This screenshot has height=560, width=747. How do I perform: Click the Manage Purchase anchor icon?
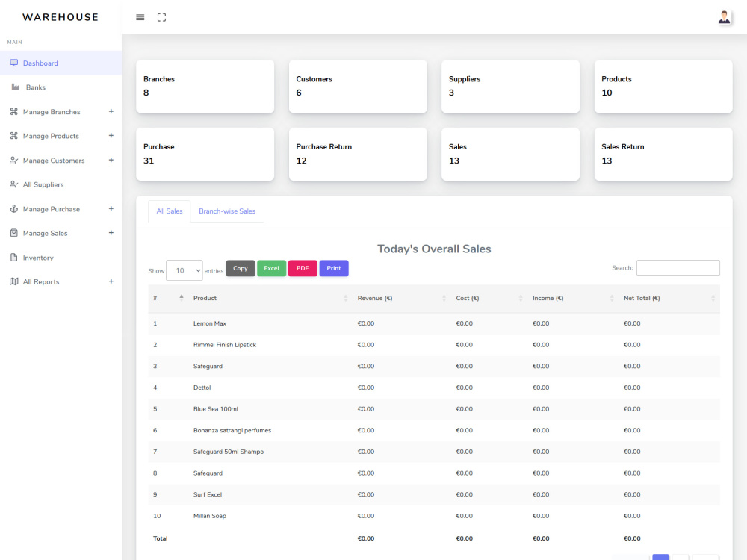(x=13, y=208)
